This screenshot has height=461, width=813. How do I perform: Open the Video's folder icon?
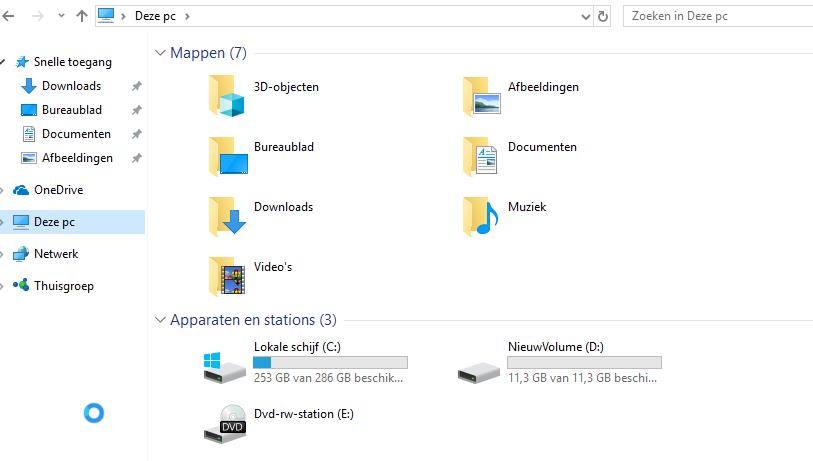(x=228, y=276)
